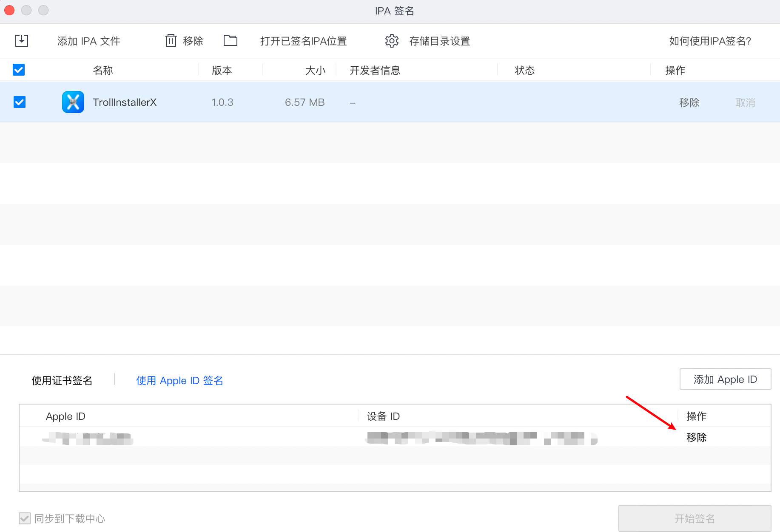Toggle the select-all header checkbox
The image size is (780, 532).
tap(19, 70)
